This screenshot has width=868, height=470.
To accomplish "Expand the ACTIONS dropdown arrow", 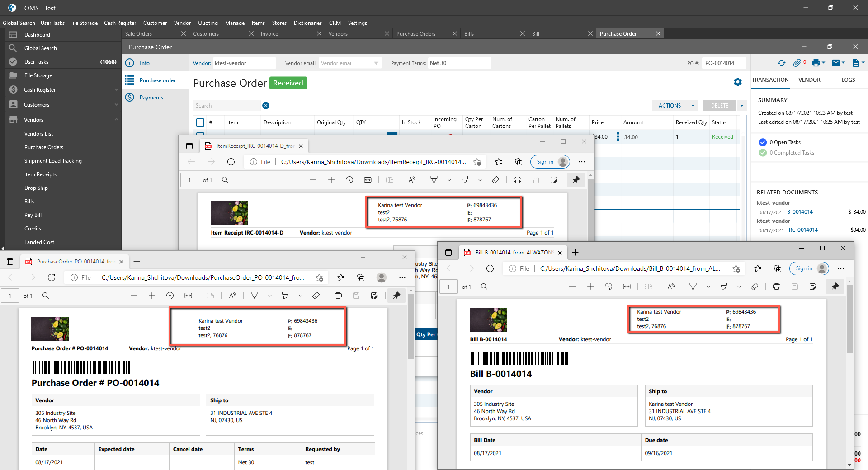I will [x=693, y=106].
